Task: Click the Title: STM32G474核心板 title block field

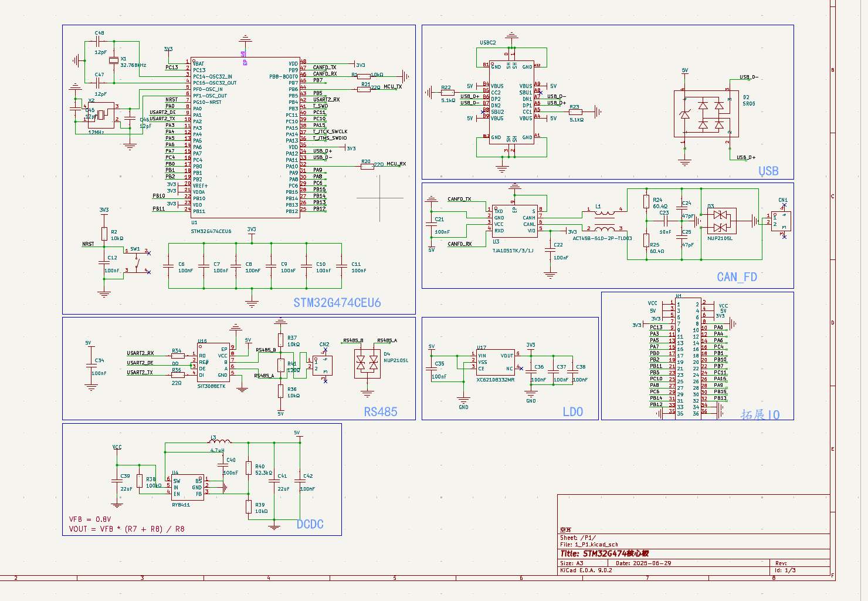Action: 604,553
